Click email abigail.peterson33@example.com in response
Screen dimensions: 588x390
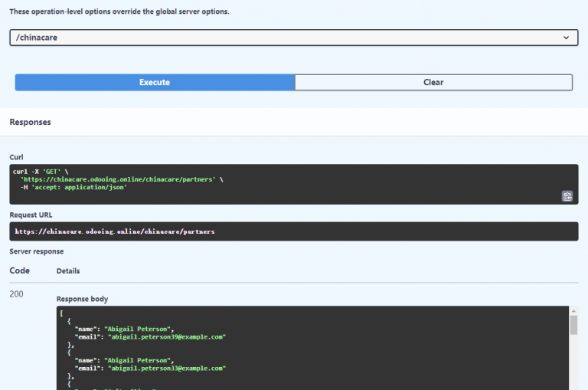tap(167, 368)
